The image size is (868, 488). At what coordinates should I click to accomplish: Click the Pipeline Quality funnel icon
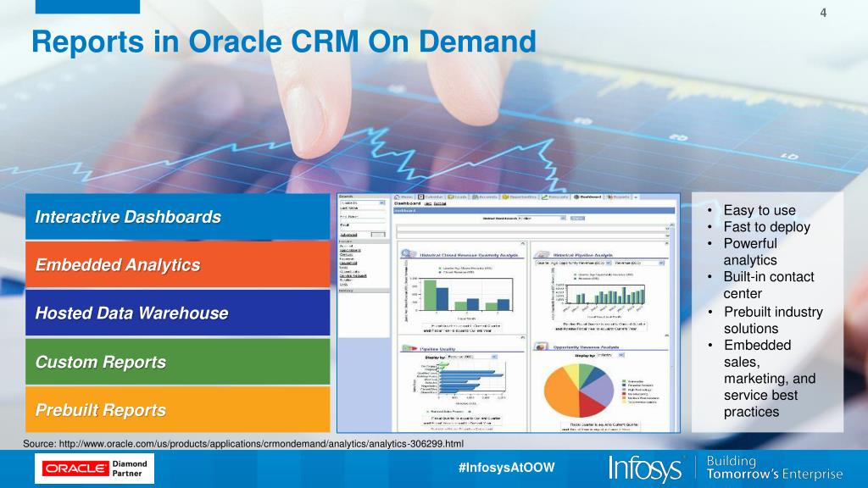[x=409, y=348]
